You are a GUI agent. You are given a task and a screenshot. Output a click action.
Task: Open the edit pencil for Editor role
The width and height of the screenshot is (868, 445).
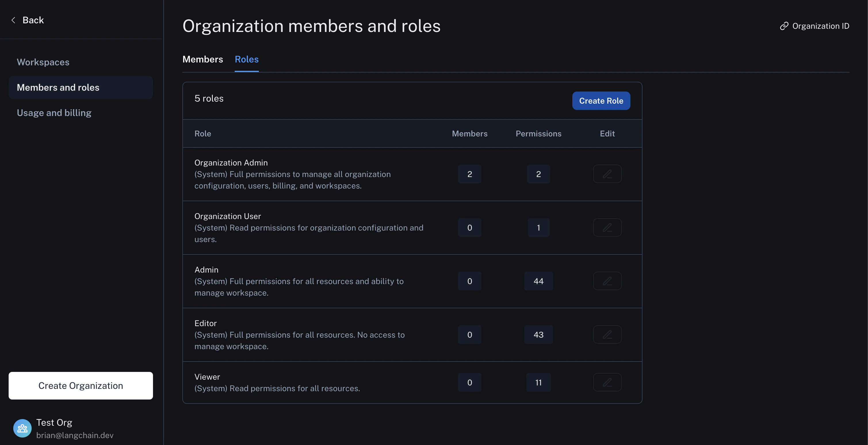click(607, 334)
